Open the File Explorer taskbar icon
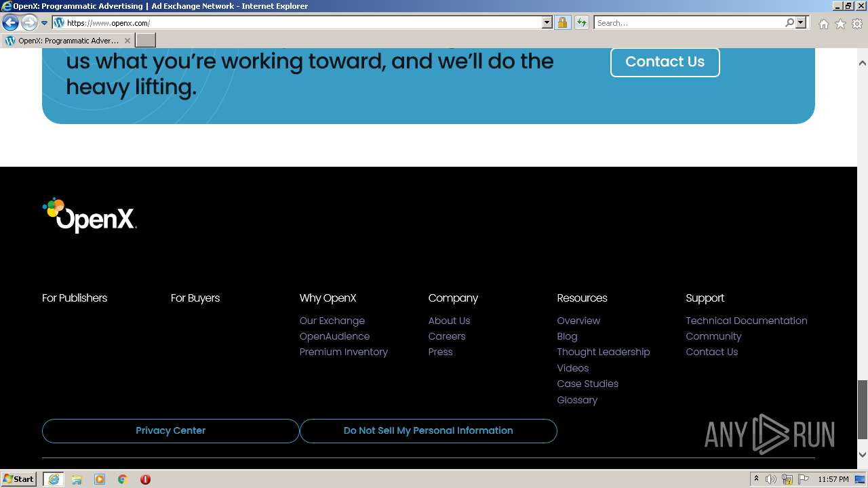 (x=77, y=479)
